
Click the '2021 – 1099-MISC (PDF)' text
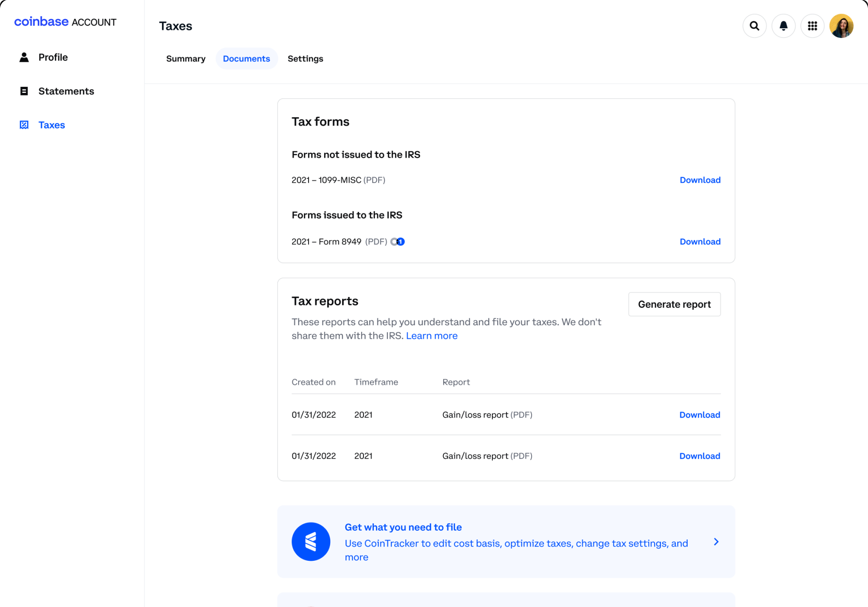point(338,180)
